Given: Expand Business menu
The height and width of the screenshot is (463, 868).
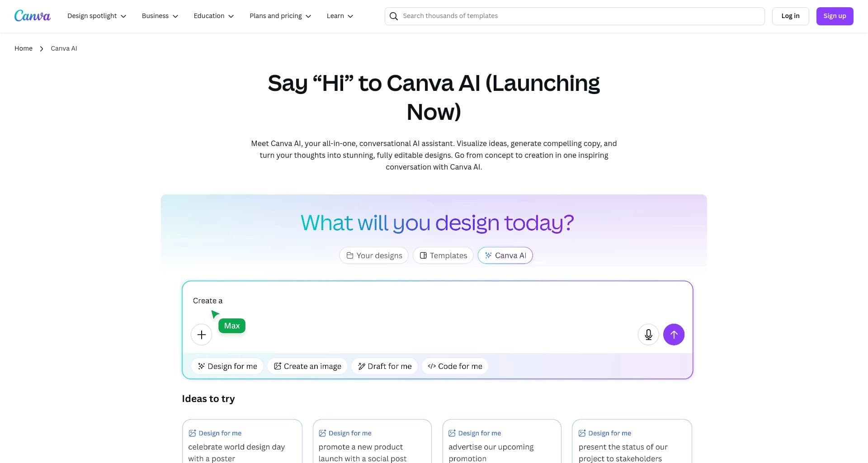Looking at the screenshot, I should pyautogui.click(x=160, y=16).
